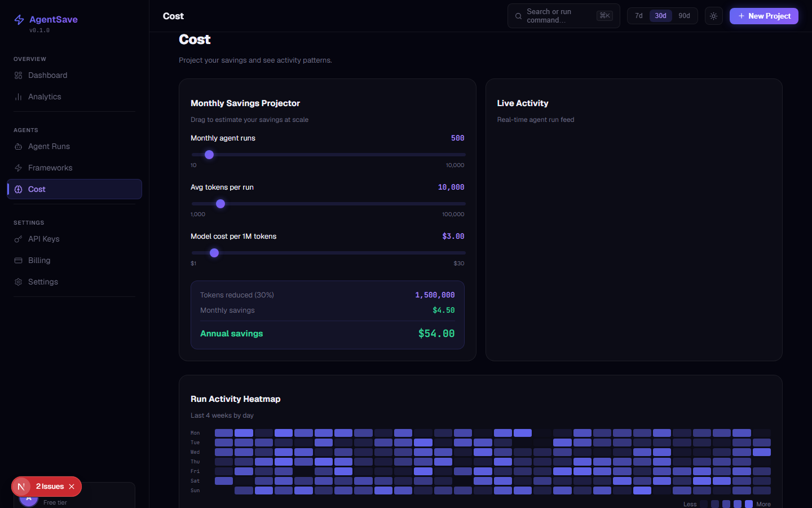Click the N avatar on issues badge
Image resolution: width=812 pixels, height=508 pixels.
coord(21,487)
